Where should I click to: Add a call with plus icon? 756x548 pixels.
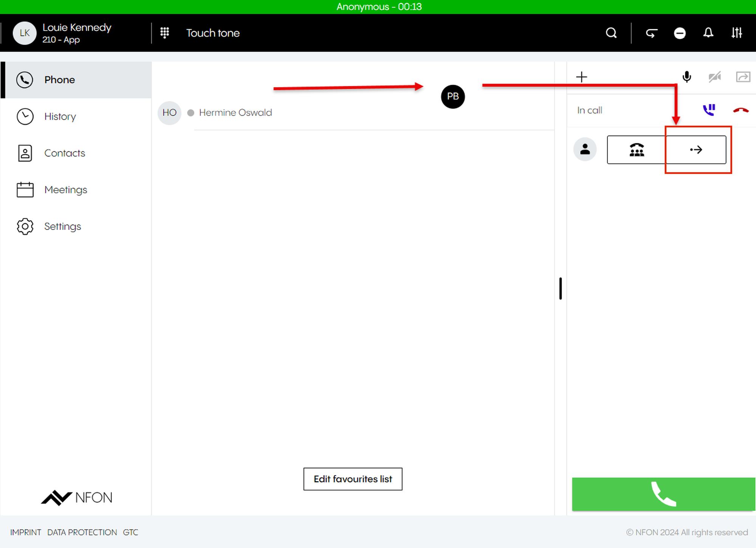[581, 77]
